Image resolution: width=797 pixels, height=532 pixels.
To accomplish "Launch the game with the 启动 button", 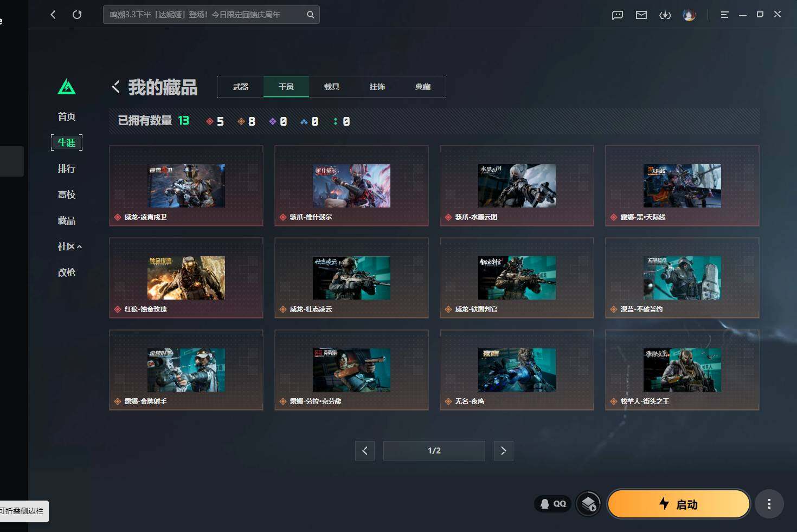I will pos(679,504).
